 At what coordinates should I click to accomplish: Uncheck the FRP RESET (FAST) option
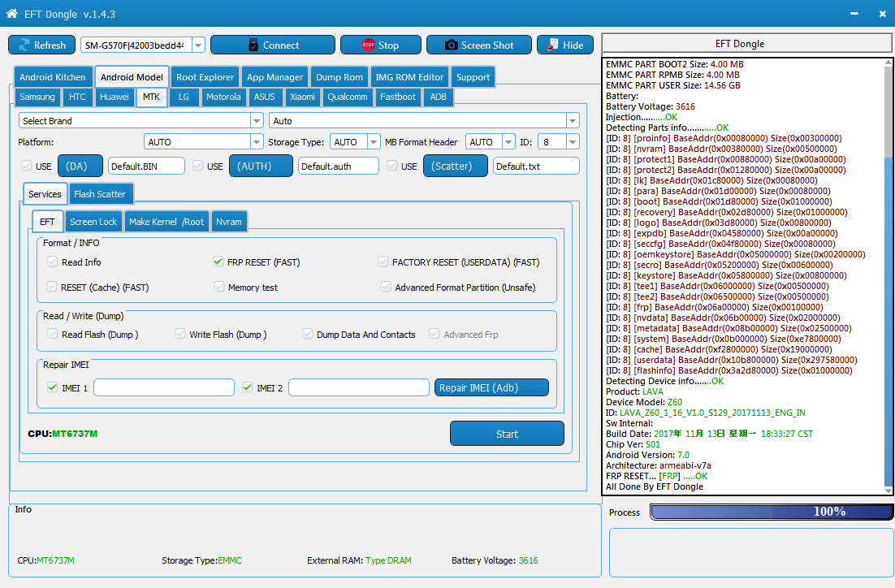218,262
